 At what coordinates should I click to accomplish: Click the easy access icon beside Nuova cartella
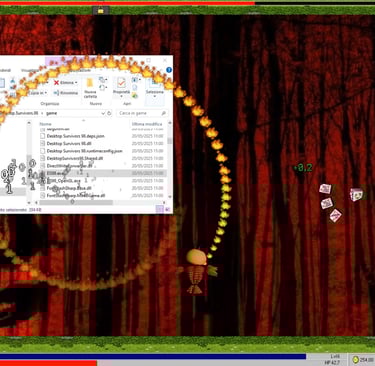[x=102, y=88]
